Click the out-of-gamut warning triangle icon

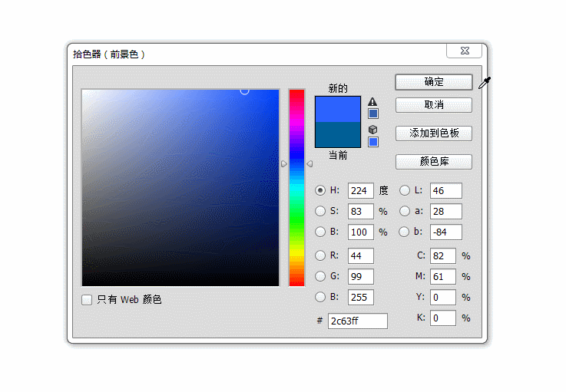pos(372,101)
